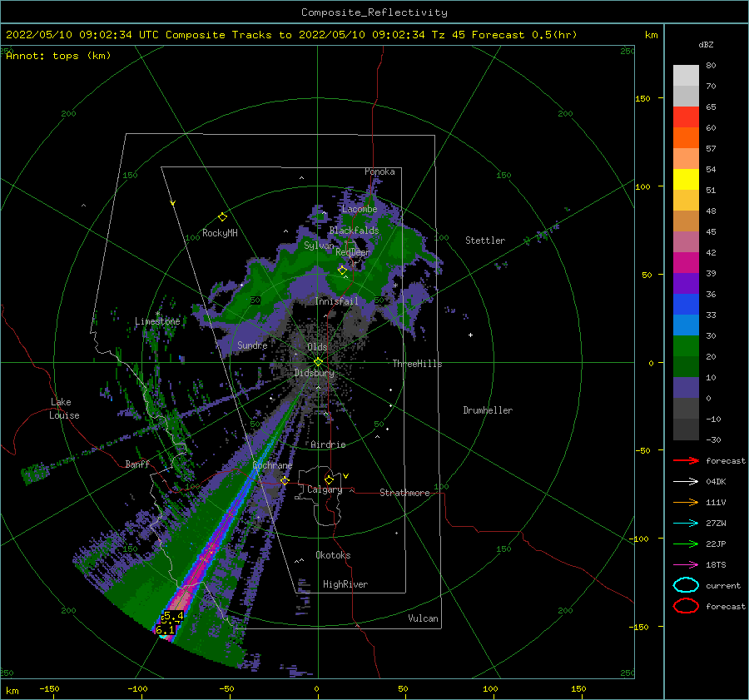The width and height of the screenshot is (749, 700).
Task: Click the yellow diamond marker near RedDeer
Action: click(342, 271)
